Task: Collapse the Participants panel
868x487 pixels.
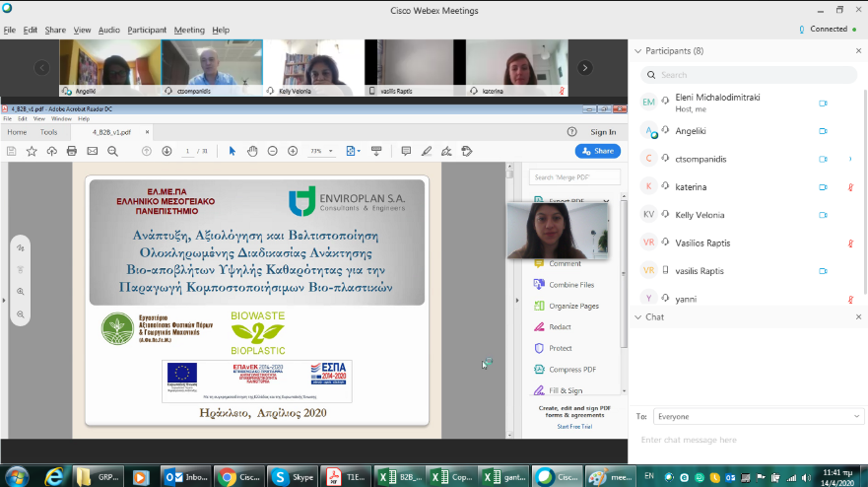Action: point(637,50)
